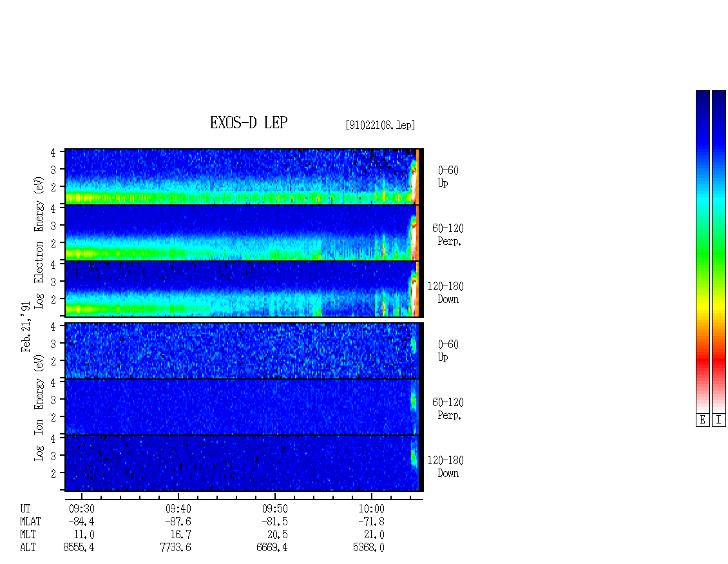Click the electron panel's 120-180 Down label
The width and height of the screenshot is (728, 564).
[x=446, y=293]
